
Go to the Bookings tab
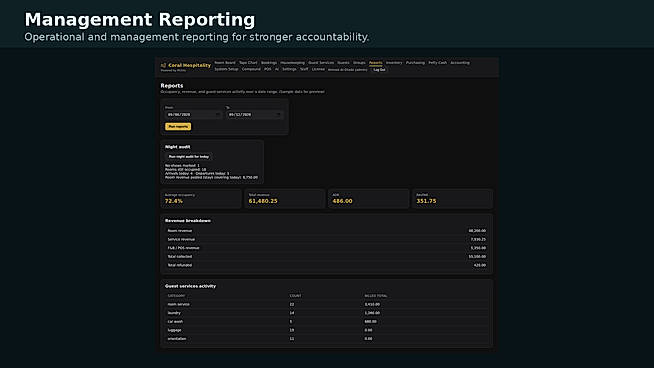coord(269,63)
